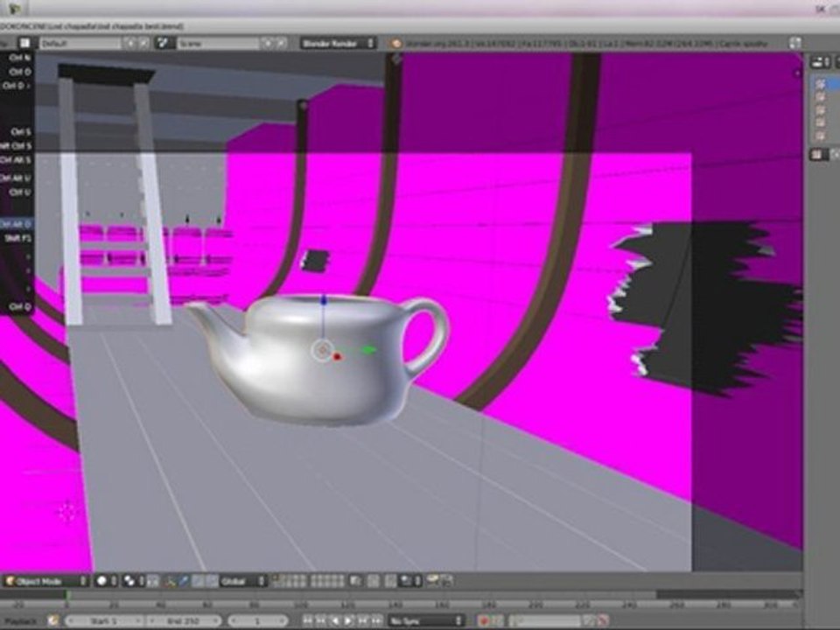840x630 pixels.
Task: Open the No Sync dropdown
Action: coord(426,621)
